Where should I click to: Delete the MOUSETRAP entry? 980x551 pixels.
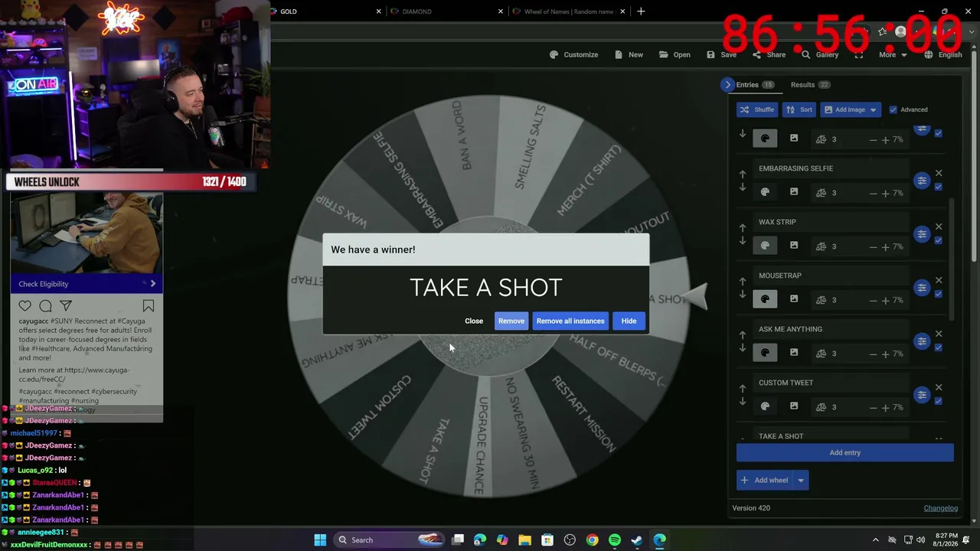pos(939,280)
